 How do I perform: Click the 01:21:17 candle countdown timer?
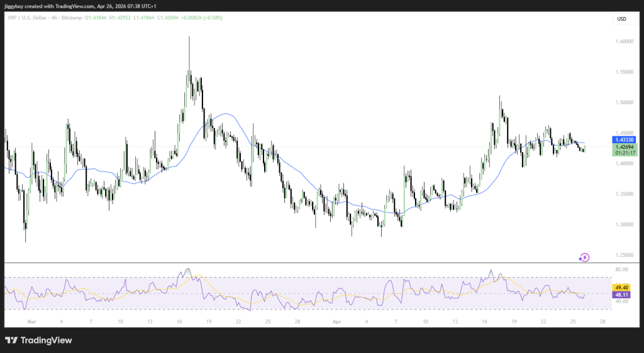(x=624, y=153)
